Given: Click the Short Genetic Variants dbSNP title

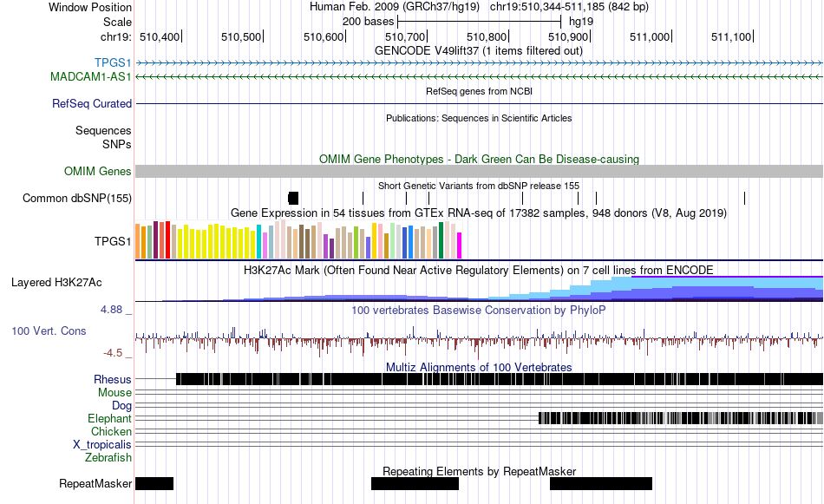Looking at the screenshot, I should [479, 186].
